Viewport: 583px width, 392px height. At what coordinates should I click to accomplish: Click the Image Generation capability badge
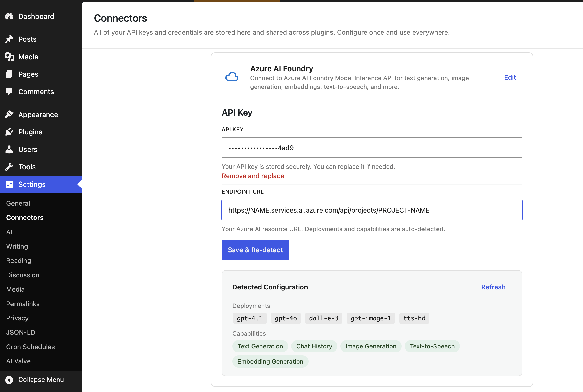[x=371, y=346]
